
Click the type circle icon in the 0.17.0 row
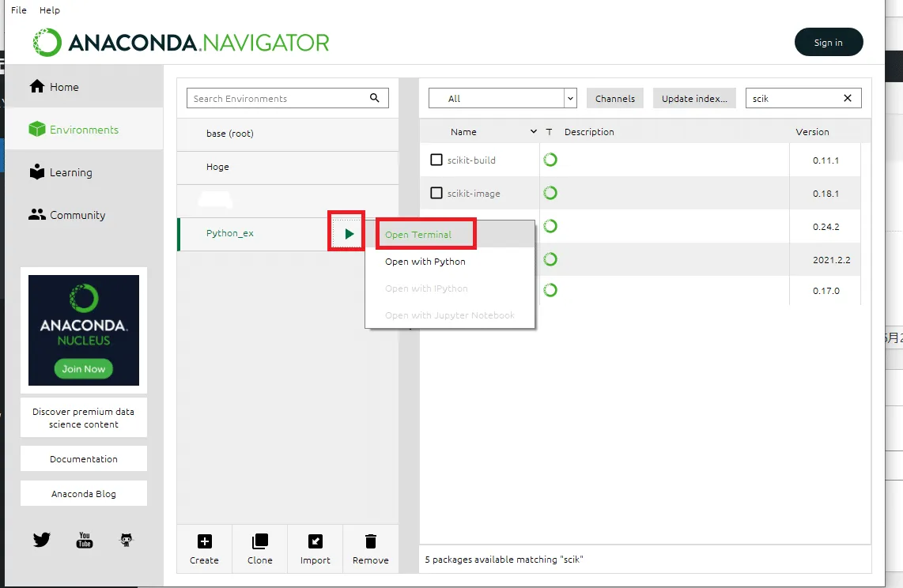(x=550, y=290)
